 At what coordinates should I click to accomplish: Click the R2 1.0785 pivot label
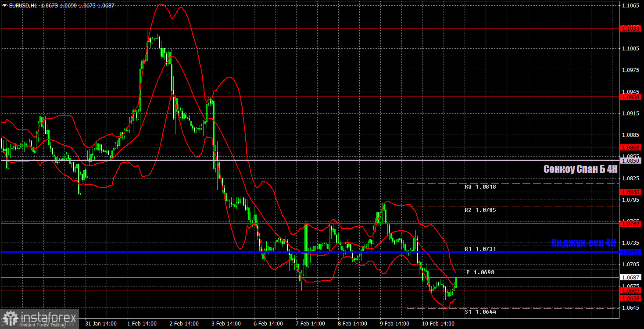pyautogui.click(x=480, y=210)
